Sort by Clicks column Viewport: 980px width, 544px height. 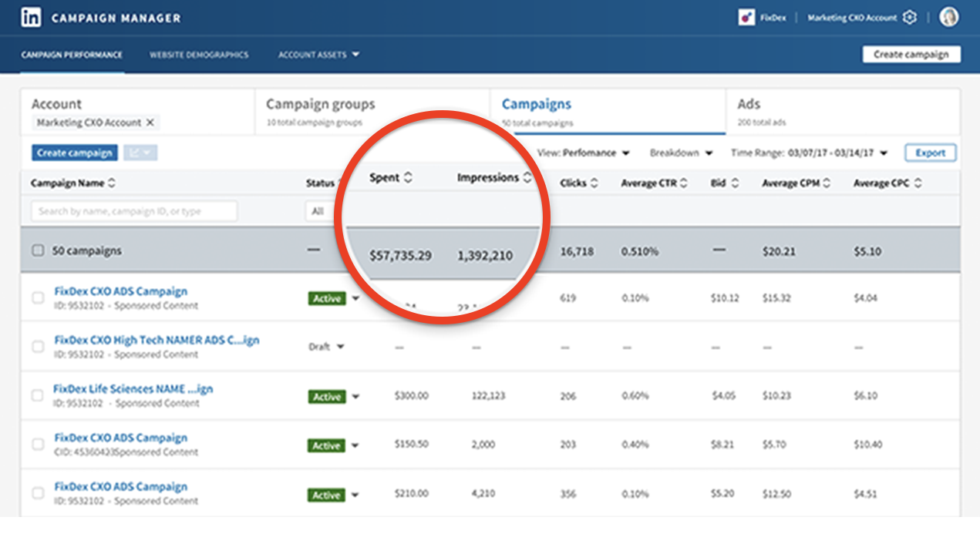point(594,183)
